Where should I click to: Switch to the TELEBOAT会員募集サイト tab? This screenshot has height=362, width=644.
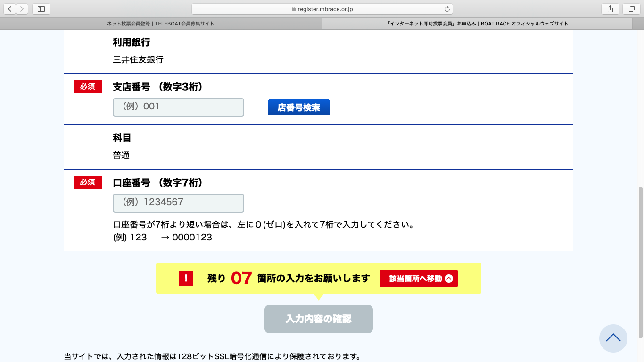pos(161,24)
